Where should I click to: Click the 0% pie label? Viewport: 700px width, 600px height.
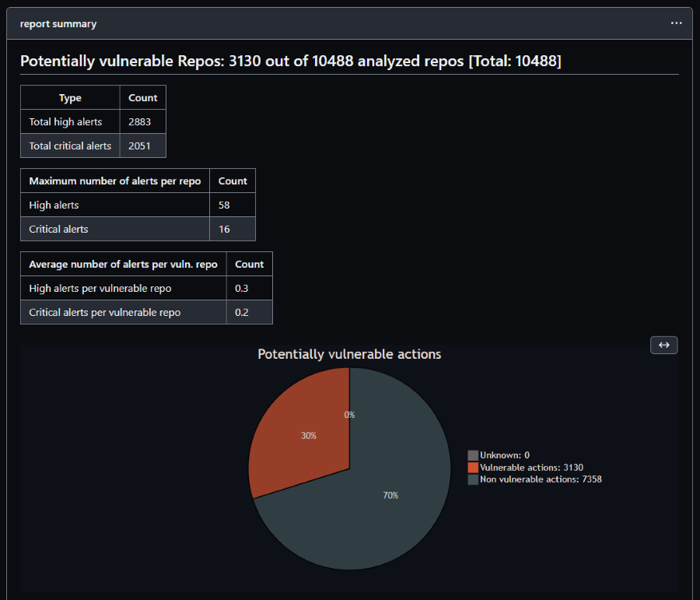349,415
